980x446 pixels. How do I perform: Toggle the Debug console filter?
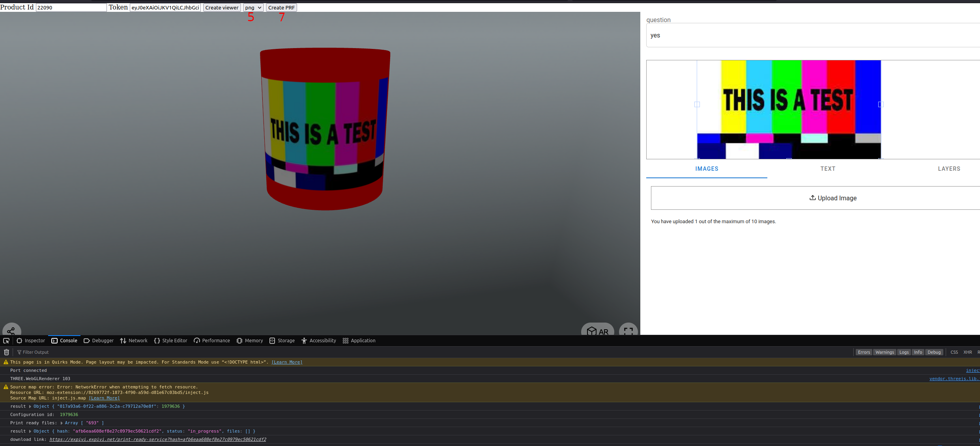(x=934, y=352)
